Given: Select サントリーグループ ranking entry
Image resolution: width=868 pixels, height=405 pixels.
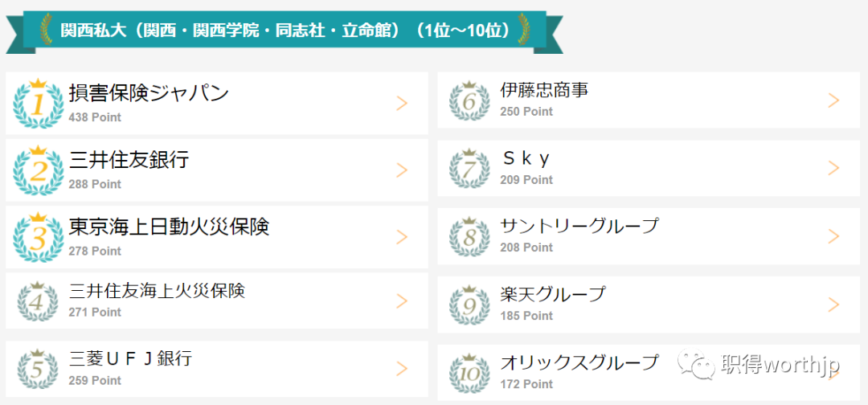Looking at the screenshot, I should [x=649, y=236].
